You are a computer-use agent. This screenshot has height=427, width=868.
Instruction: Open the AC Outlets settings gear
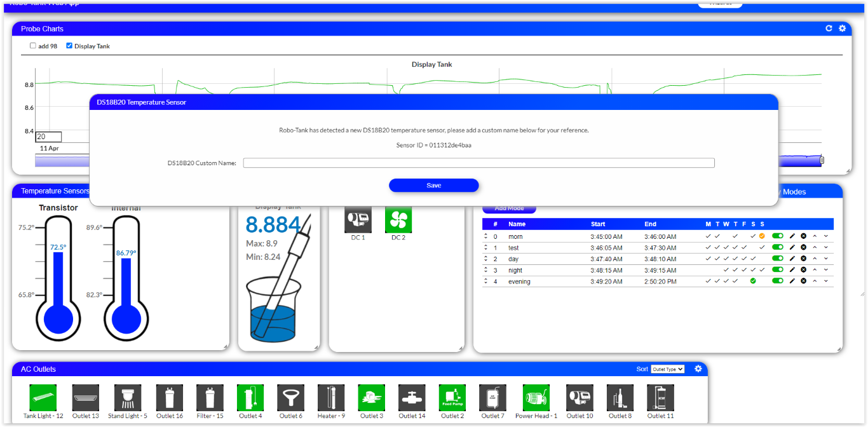coord(698,369)
